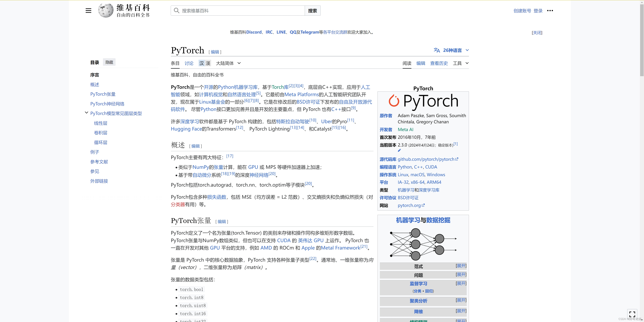Click the red 分类器 link

(178, 204)
